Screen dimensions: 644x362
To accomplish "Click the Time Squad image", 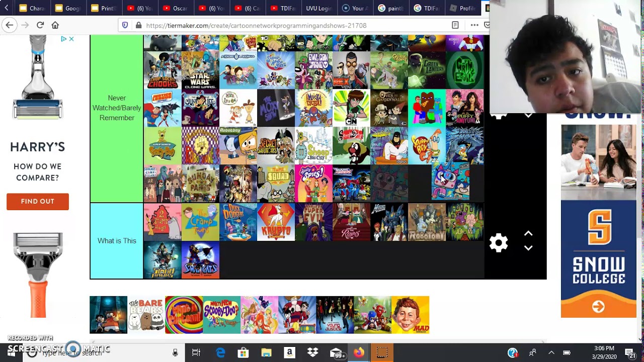I will pos(276,184).
